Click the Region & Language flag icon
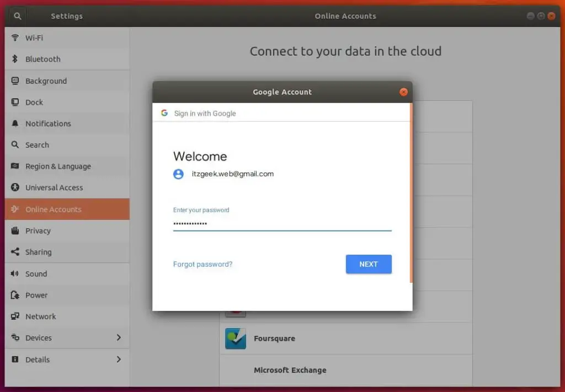This screenshot has width=565, height=392. 15,166
